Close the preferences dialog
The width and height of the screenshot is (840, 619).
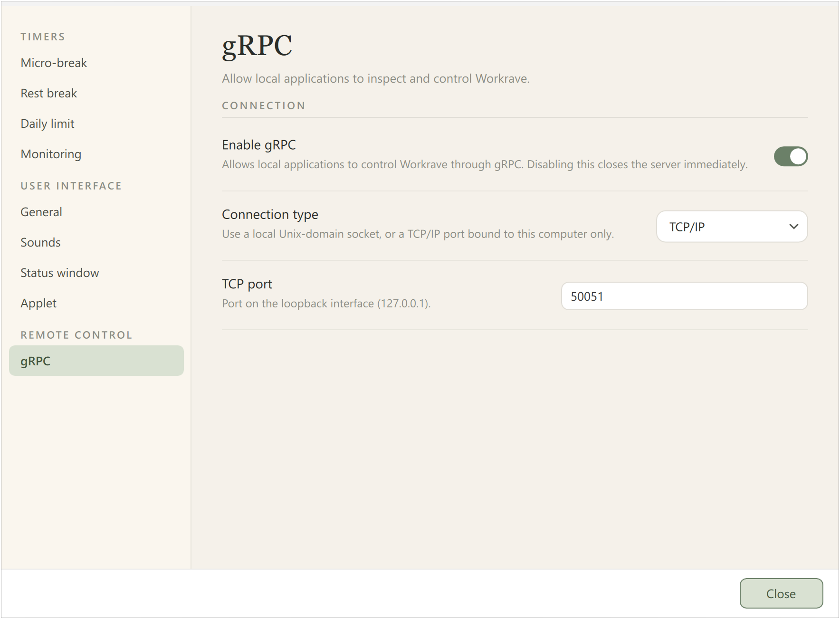pyautogui.click(x=781, y=593)
